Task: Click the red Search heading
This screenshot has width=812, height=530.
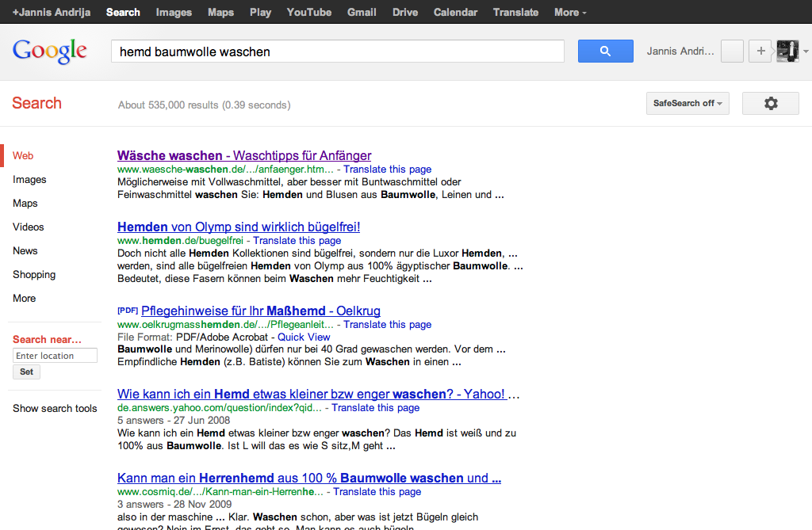Action: click(x=36, y=103)
